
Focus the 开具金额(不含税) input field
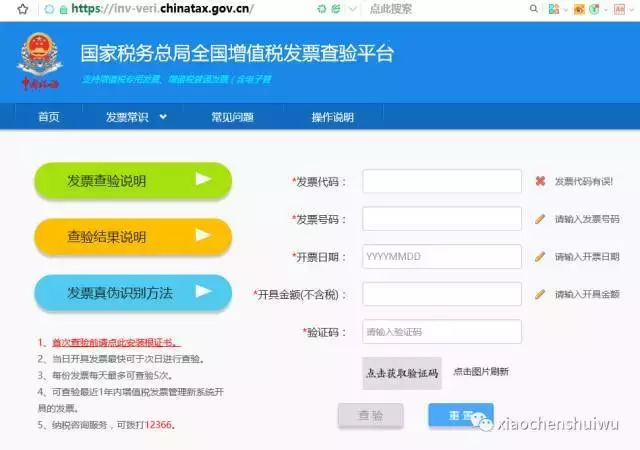[442, 294]
